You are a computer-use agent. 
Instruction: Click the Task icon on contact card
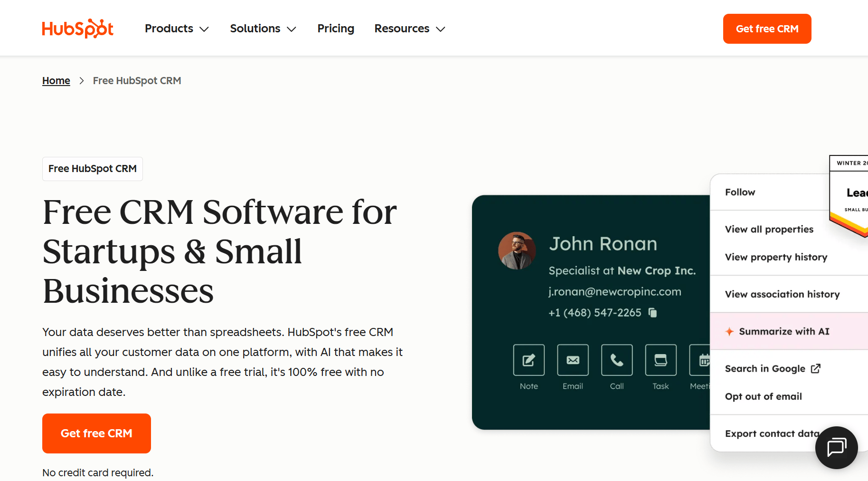click(660, 360)
